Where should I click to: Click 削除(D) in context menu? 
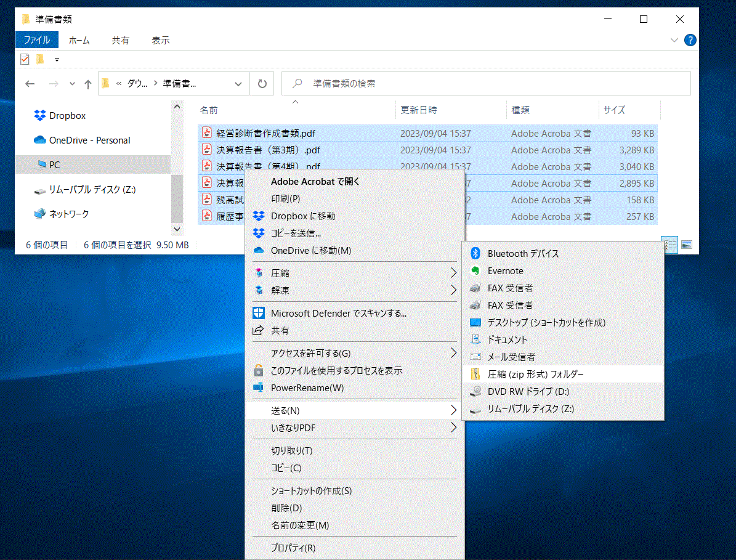click(x=286, y=508)
